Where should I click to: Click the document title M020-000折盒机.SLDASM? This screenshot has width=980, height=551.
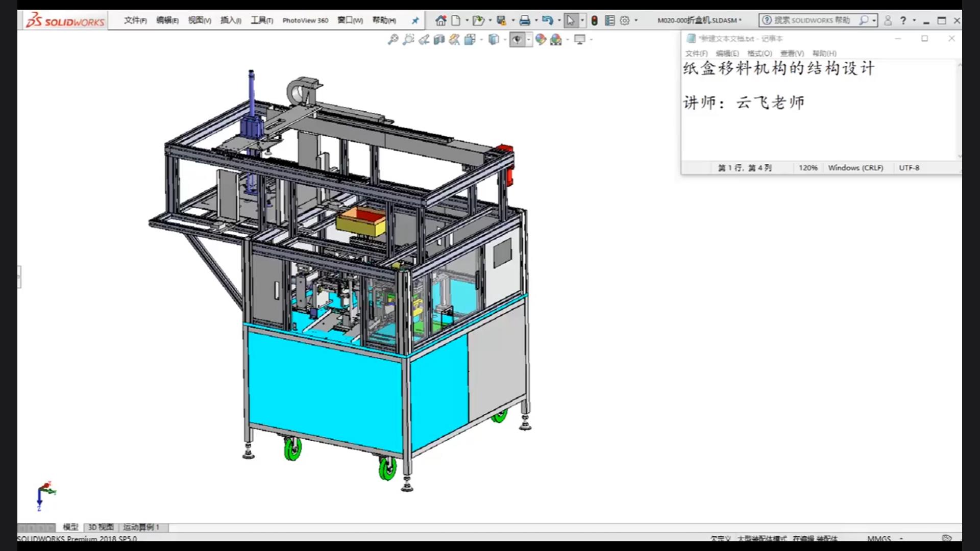698,20
